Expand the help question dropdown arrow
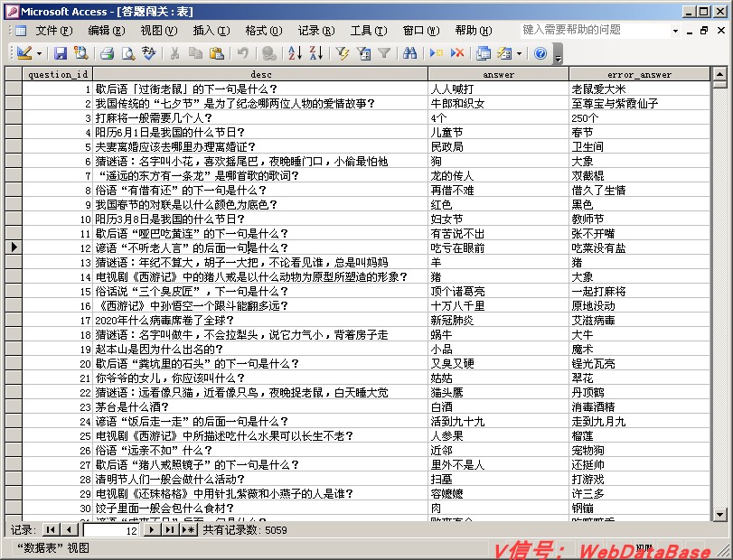The width and height of the screenshot is (733, 560). click(x=675, y=31)
